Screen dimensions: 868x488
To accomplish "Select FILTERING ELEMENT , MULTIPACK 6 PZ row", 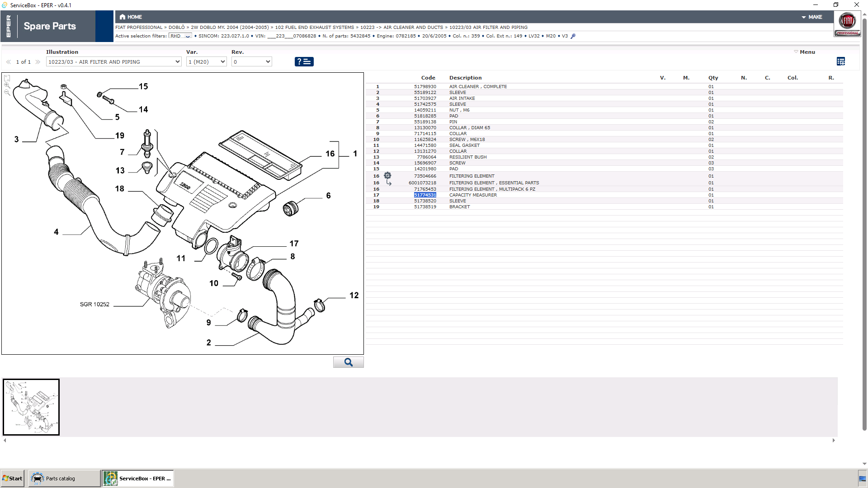I will (x=604, y=189).
